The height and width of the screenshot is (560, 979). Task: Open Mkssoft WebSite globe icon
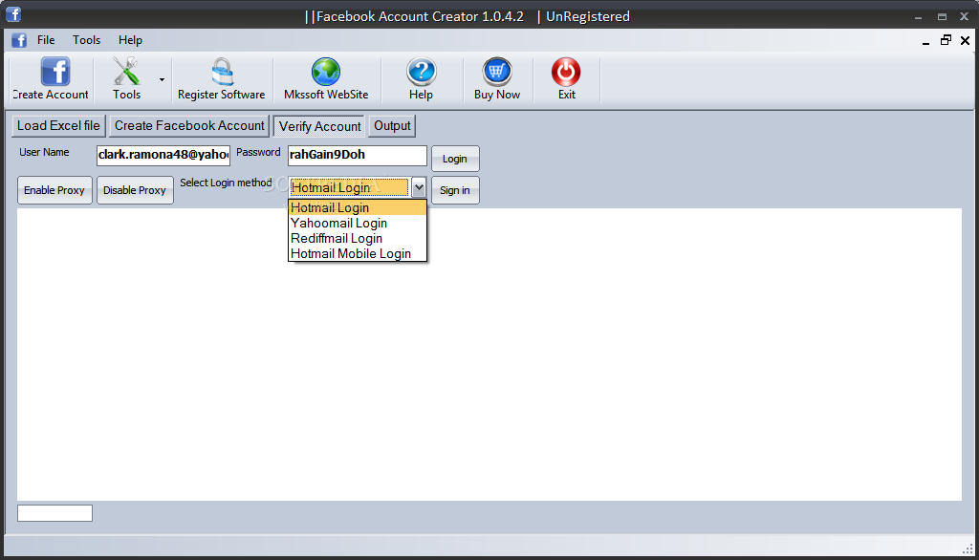click(326, 72)
